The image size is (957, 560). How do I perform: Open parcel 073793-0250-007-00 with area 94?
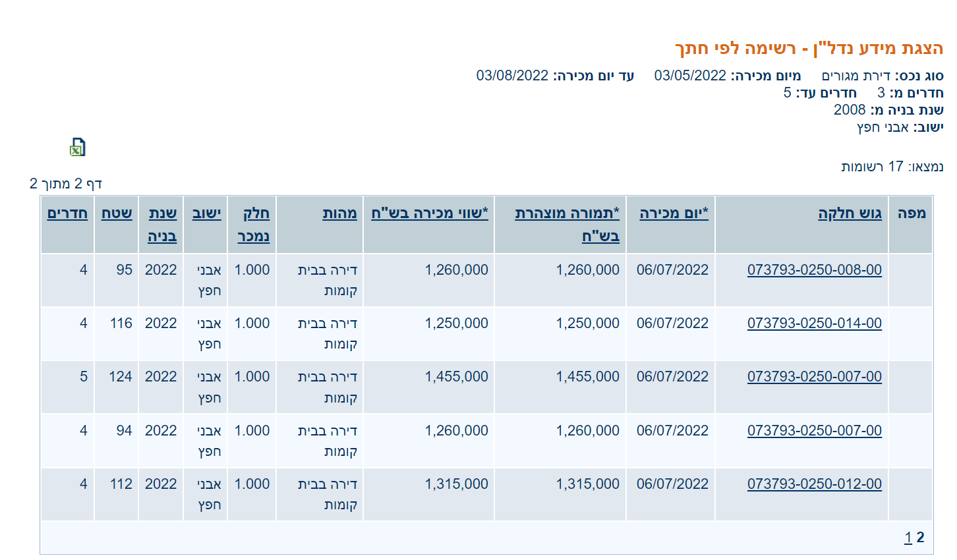pyautogui.click(x=814, y=431)
